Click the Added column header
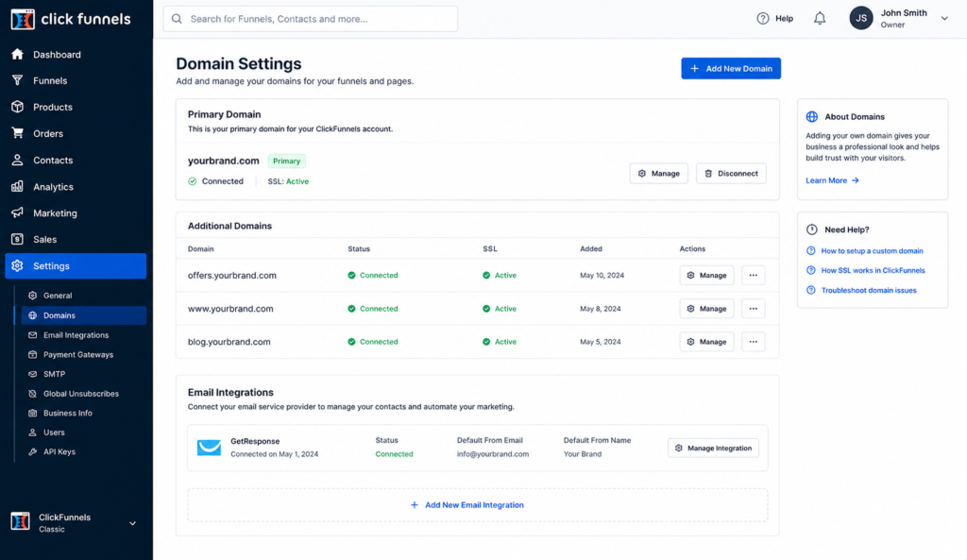Image resolution: width=967 pixels, height=560 pixels. tap(591, 249)
